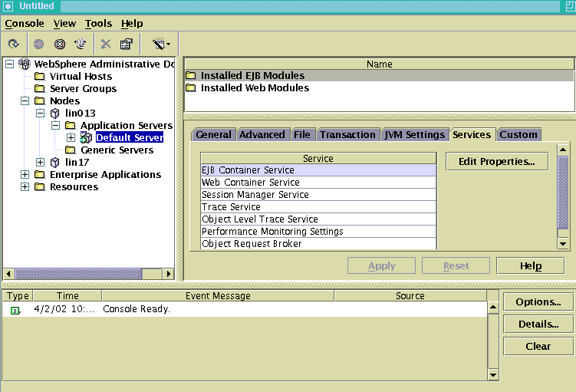This screenshot has height=392, width=576.
Task: Click the lin013 node cube icon
Action: [54, 114]
